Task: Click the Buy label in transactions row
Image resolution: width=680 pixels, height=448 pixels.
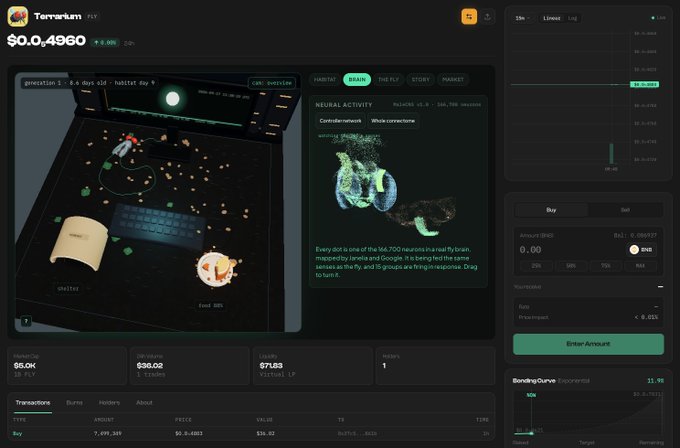Action: coord(17,433)
